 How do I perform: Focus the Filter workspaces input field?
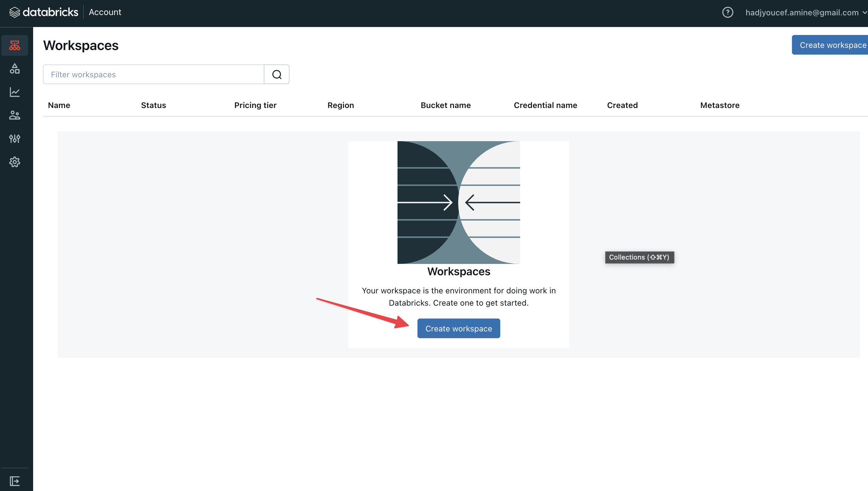[x=154, y=74]
